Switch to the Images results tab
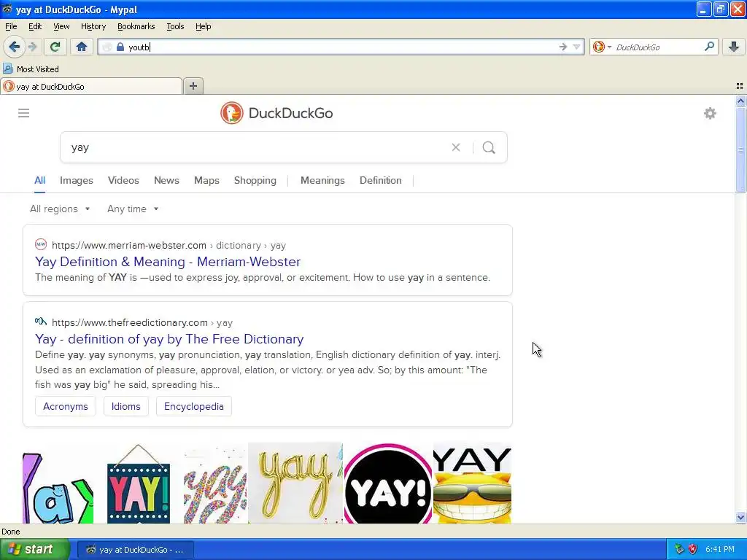This screenshot has height=560, width=747. point(76,181)
